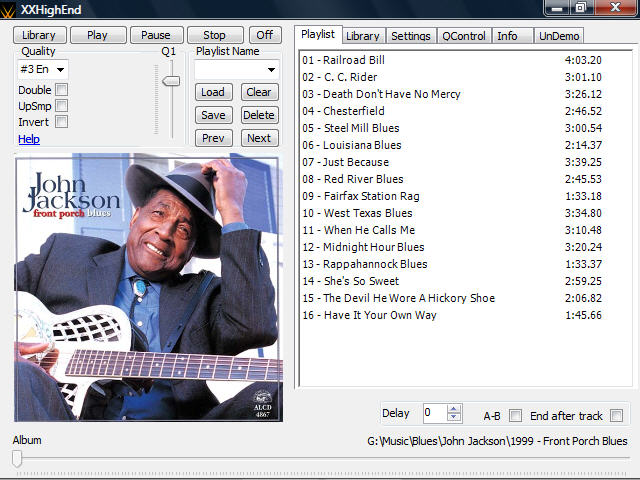Image resolution: width=640 pixels, height=480 pixels.
Task: Switch to the Library tab
Action: point(363,36)
